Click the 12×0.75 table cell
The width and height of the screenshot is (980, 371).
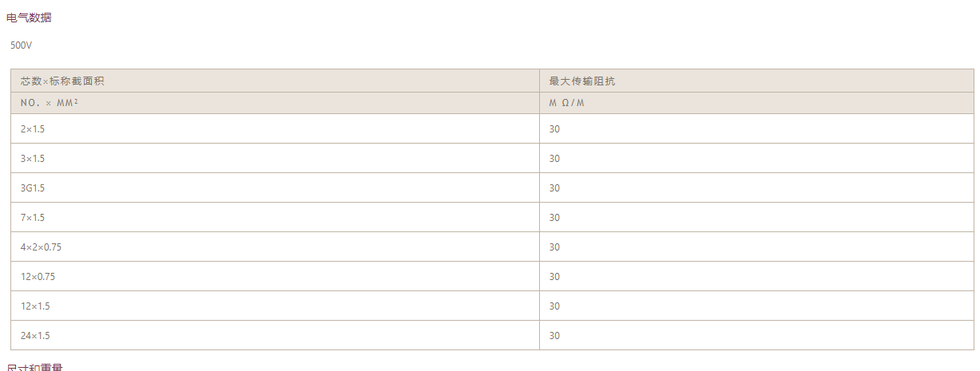pyautogui.click(x=38, y=277)
